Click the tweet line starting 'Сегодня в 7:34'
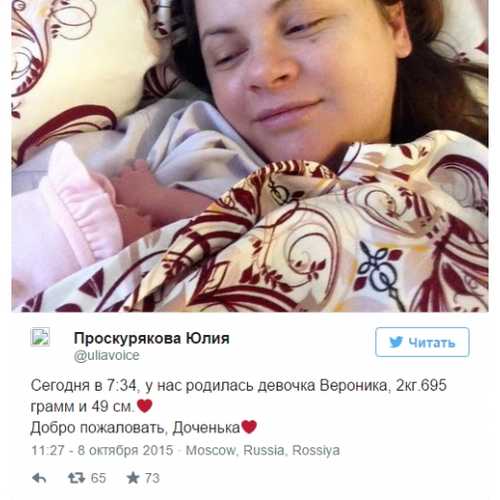This screenshot has width=500, height=500. coord(239,386)
